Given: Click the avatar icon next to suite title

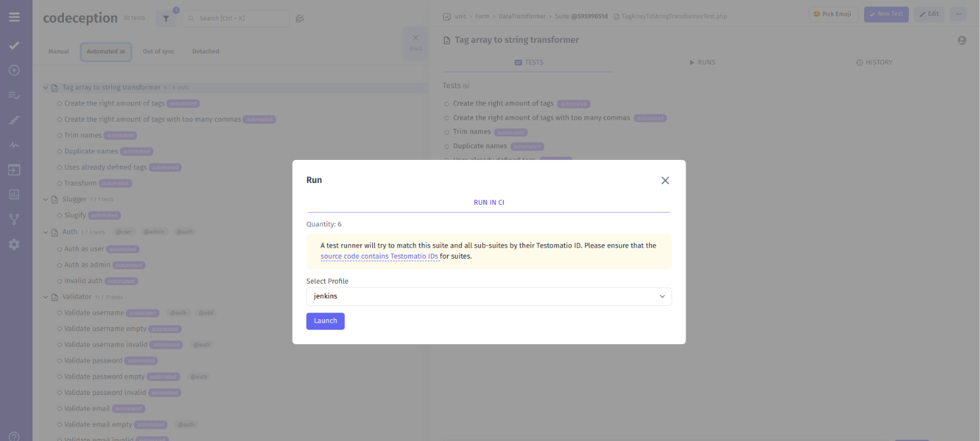Looking at the screenshot, I should click(x=962, y=40).
